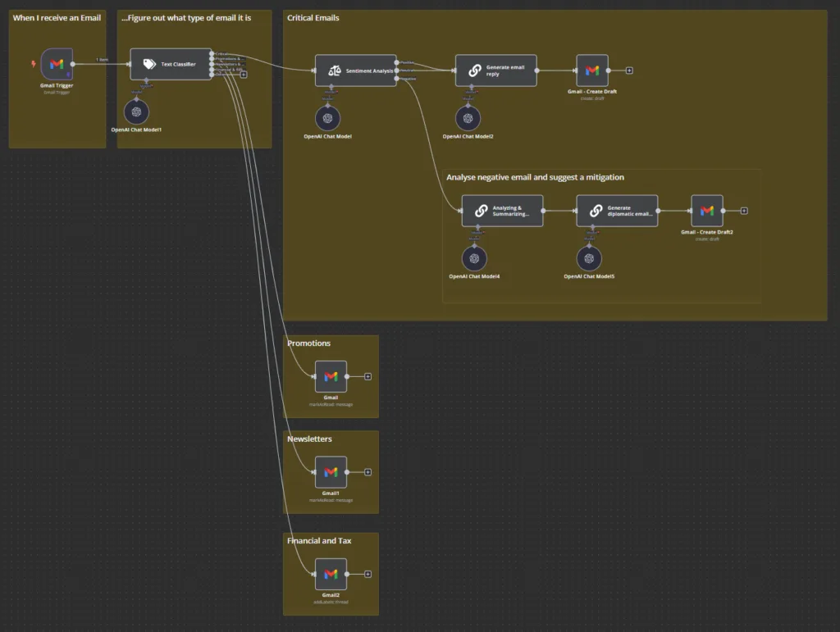This screenshot has height=632, width=840.
Task: Click the 'OpenAI Chat Model4' label
Action: coord(474,277)
